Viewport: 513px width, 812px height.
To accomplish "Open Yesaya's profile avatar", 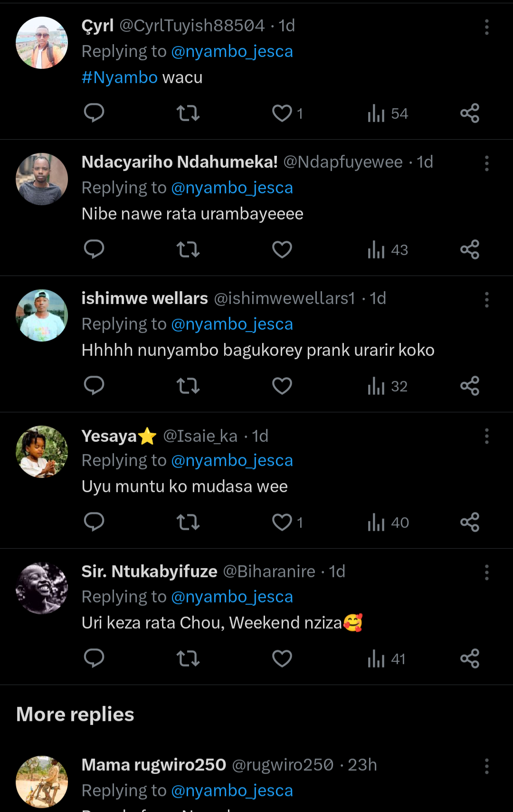I will (42, 452).
